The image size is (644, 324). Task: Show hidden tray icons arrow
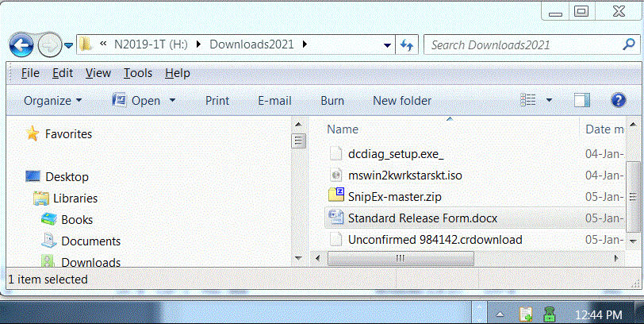(x=500, y=315)
